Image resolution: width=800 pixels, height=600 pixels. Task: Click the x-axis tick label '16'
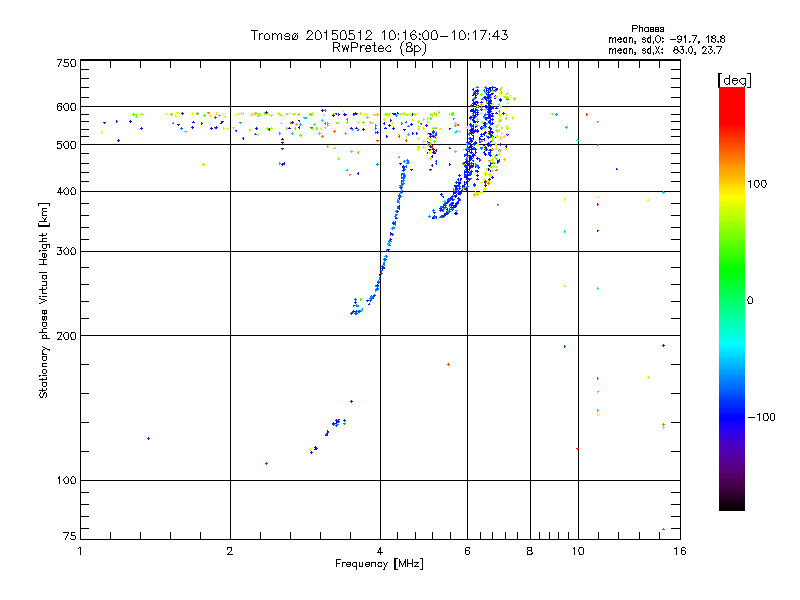[x=680, y=551]
